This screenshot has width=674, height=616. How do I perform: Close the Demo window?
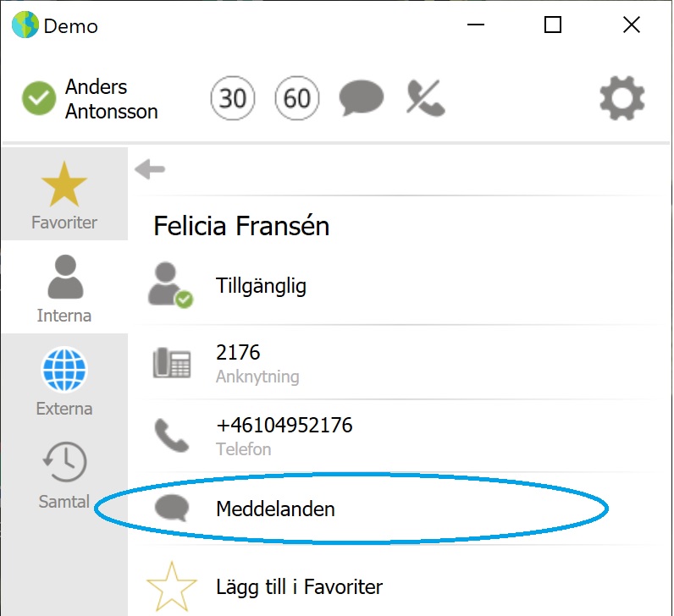tap(632, 25)
